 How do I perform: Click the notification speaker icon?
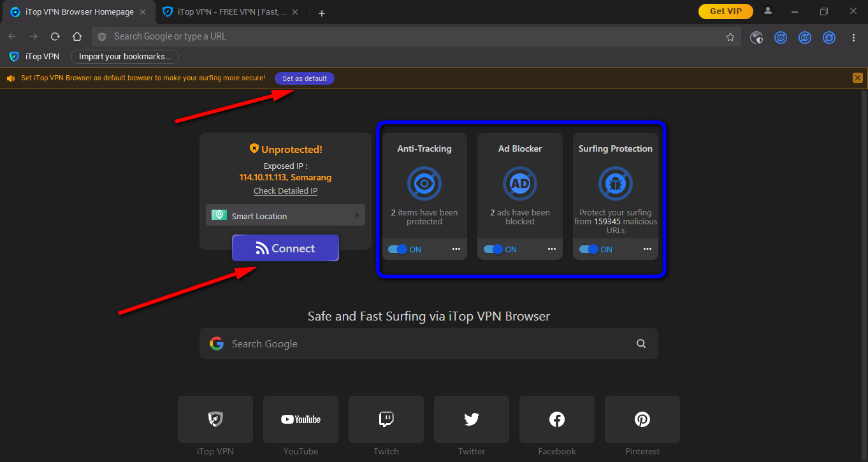pos(10,78)
